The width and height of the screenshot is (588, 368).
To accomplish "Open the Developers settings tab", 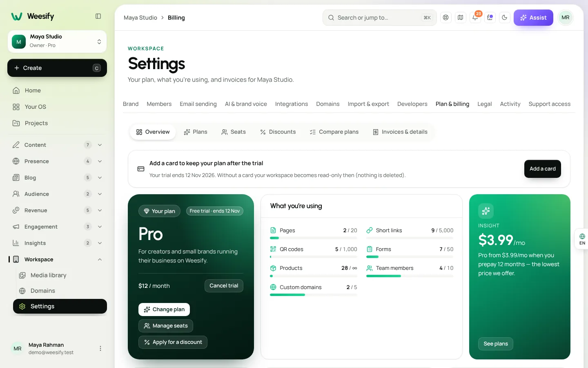I will [x=412, y=104].
